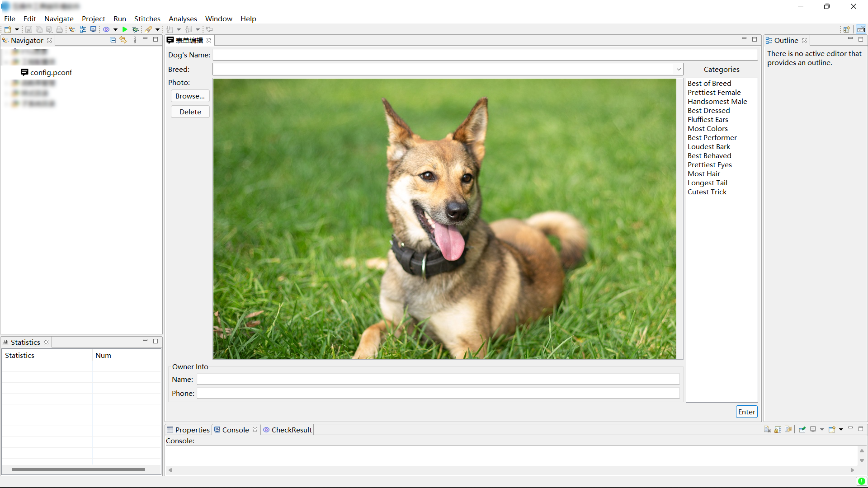Click the Console scroll down arrow
The width and height of the screenshot is (868, 488).
point(862,460)
